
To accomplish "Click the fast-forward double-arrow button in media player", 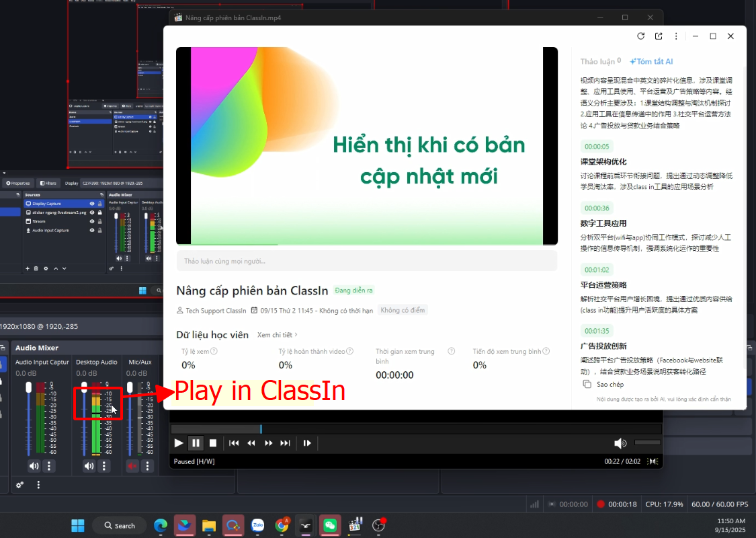I will pos(269,443).
